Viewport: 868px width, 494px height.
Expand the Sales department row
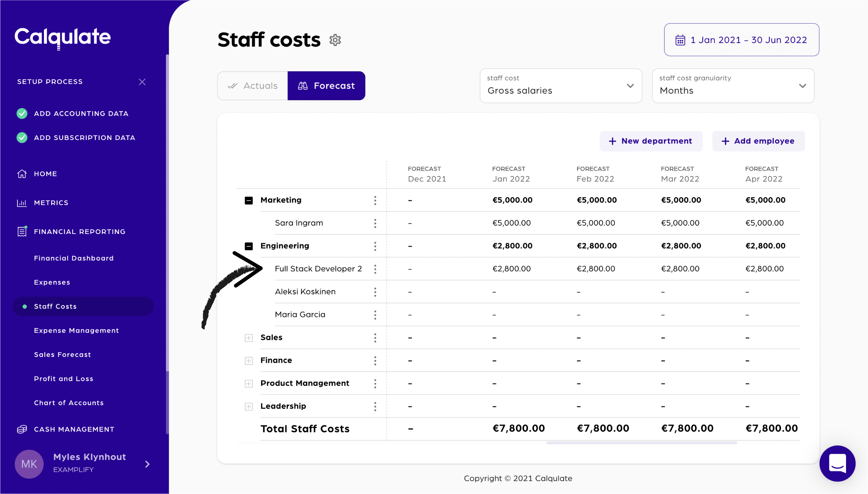[249, 338]
